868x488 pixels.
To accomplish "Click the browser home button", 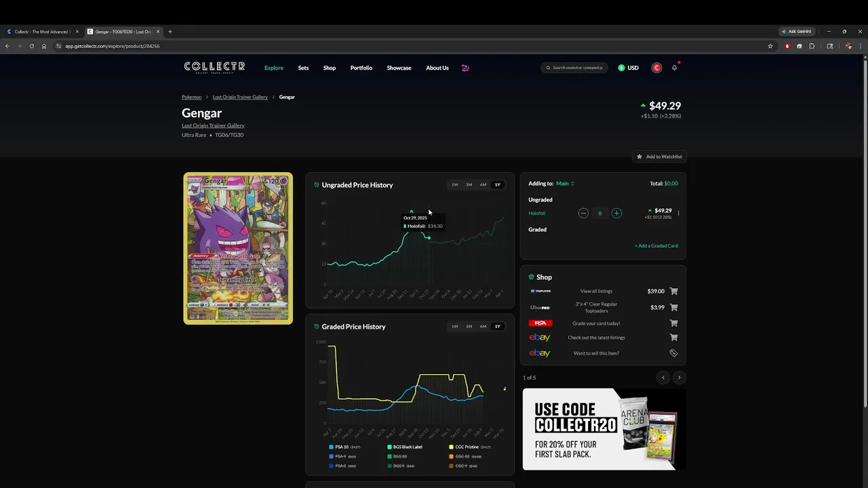I will pos(44,46).
